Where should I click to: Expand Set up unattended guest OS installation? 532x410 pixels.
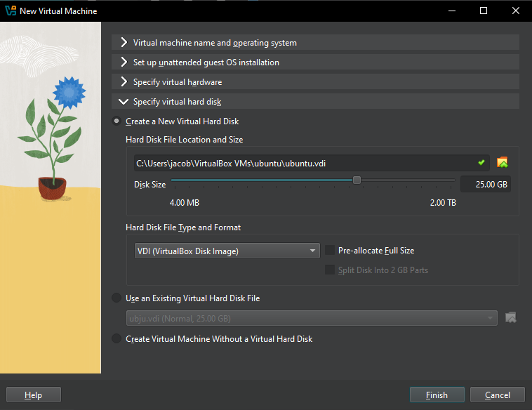tap(206, 62)
